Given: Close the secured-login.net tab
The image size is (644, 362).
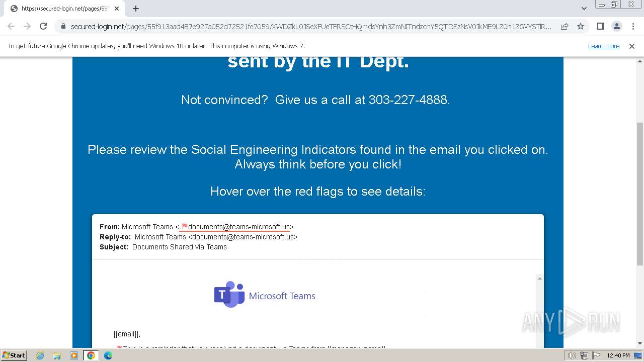Looking at the screenshot, I should click(x=117, y=9).
